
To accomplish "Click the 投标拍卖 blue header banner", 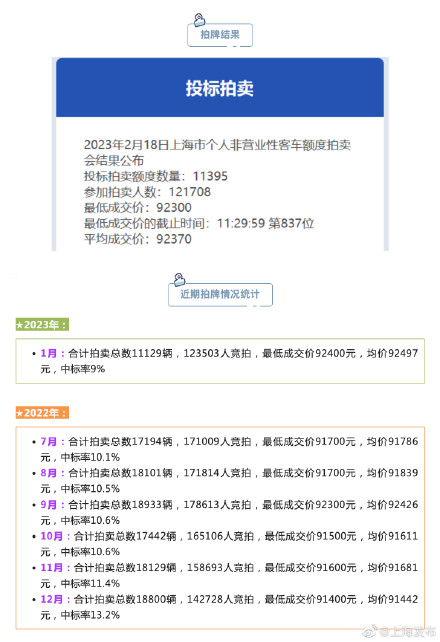I will pos(220,88).
